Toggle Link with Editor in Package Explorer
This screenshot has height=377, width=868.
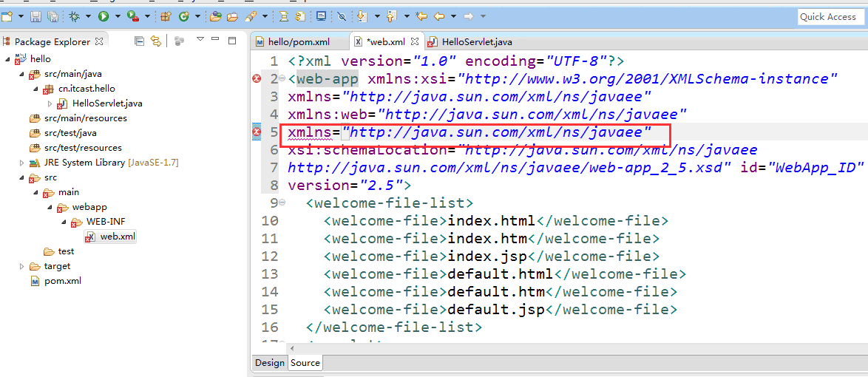click(x=156, y=41)
